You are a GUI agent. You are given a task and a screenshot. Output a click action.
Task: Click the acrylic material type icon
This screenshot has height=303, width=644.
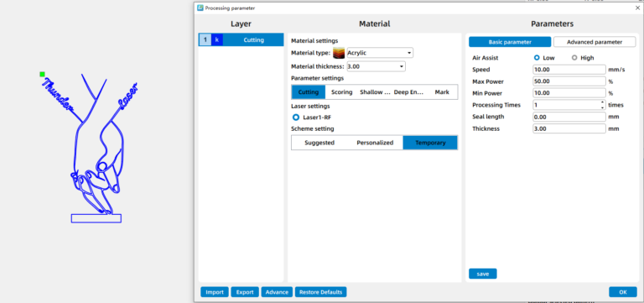tap(339, 53)
